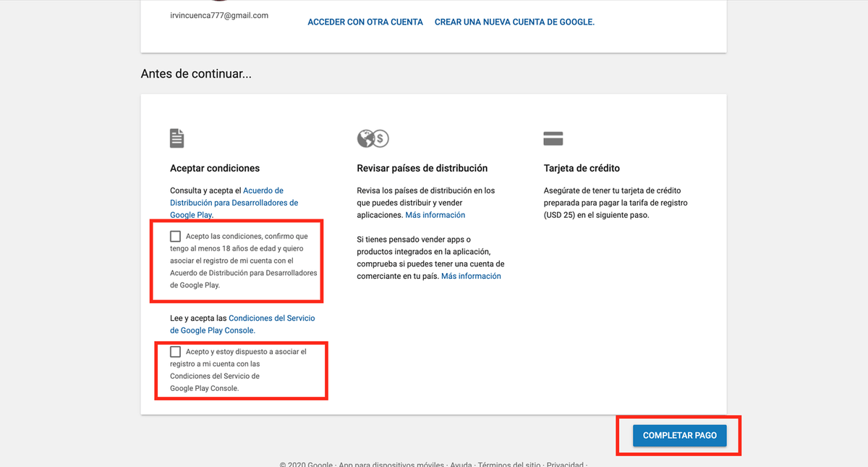Open Condiciones del Servicio de Google Play Console link
Viewport: 868px width, 467px height.
coord(242,324)
